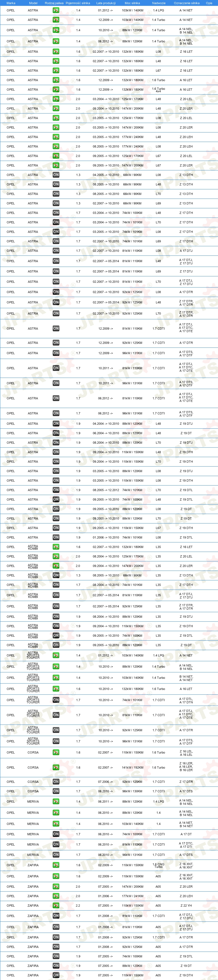218x980 pixels.
Task: Select 'ASTRA KOMBI' in the Z 17 DTH row
Action: [x=33, y=585]
